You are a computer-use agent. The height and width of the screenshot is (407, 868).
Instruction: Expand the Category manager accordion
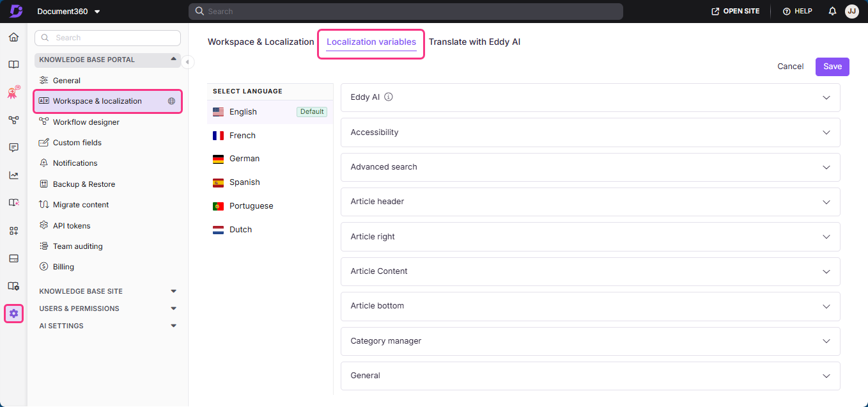click(590, 341)
